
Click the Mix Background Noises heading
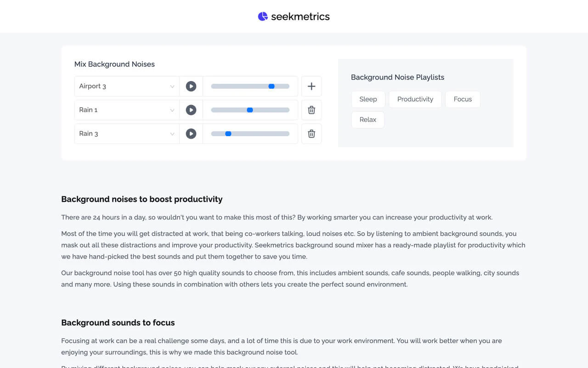114,64
